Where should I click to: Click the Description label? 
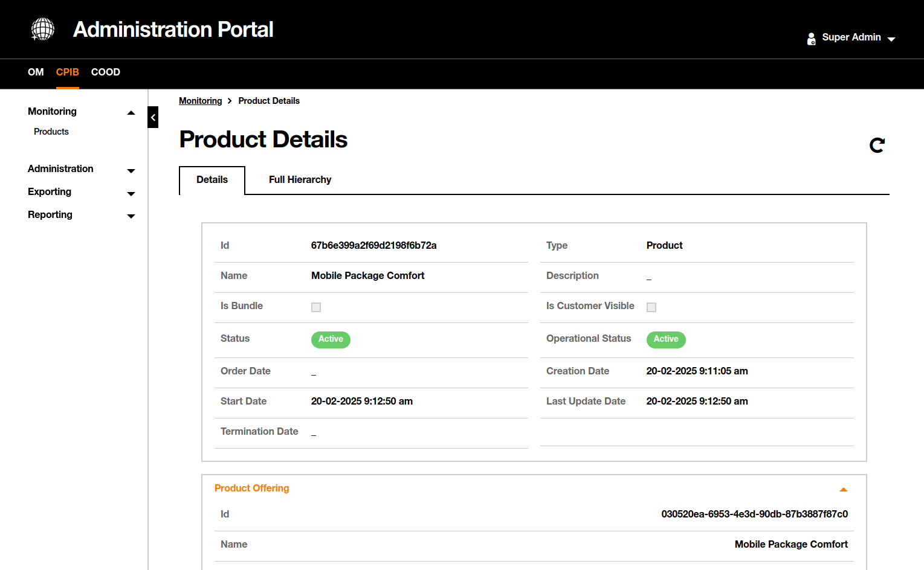[x=572, y=275]
